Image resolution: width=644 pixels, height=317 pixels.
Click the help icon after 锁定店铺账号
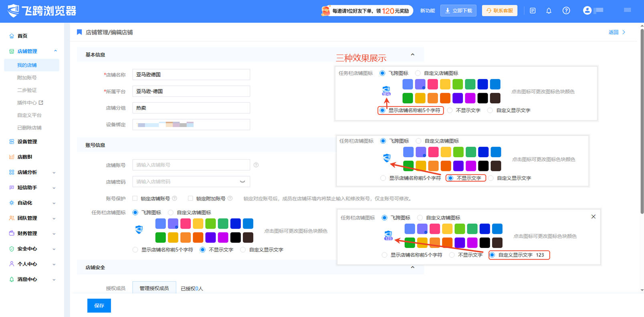175,199
